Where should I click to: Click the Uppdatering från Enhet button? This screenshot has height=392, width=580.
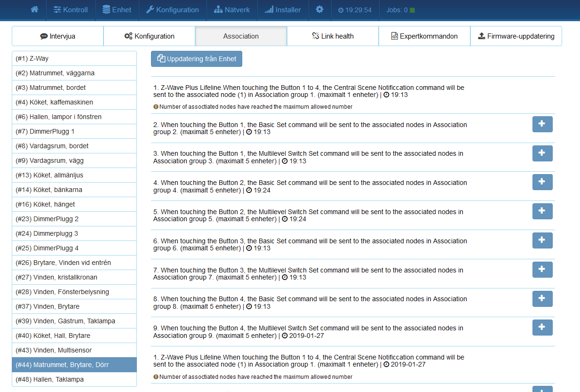click(196, 58)
